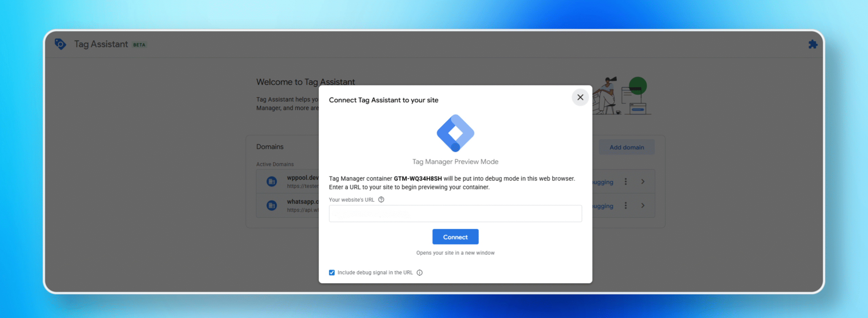Open more options for wppool.dev domain

(626, 182)
